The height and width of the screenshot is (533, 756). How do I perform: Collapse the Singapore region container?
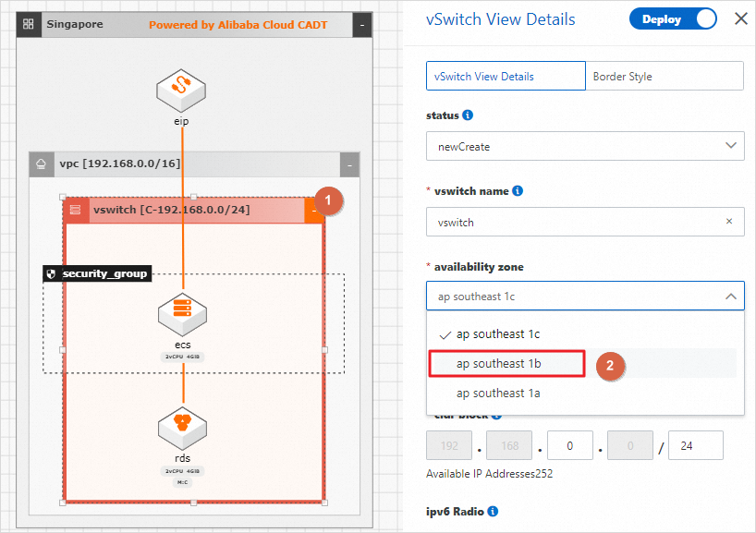click(362, 25)
